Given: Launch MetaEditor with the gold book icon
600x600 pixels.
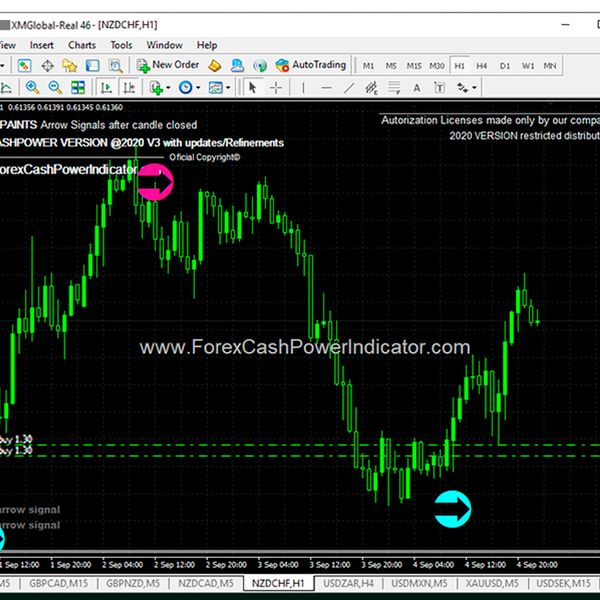Looking at the screenshot, I should point(215,66).
